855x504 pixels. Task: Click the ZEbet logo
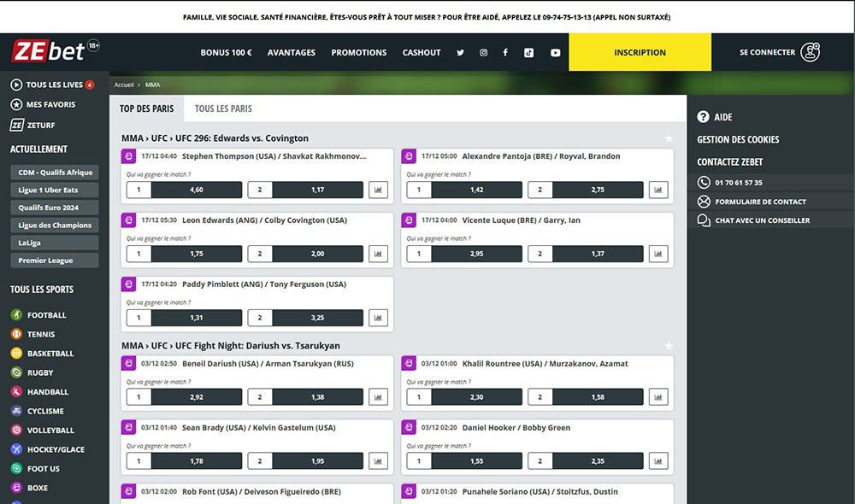pyautogui.click(x=49, y=51)
